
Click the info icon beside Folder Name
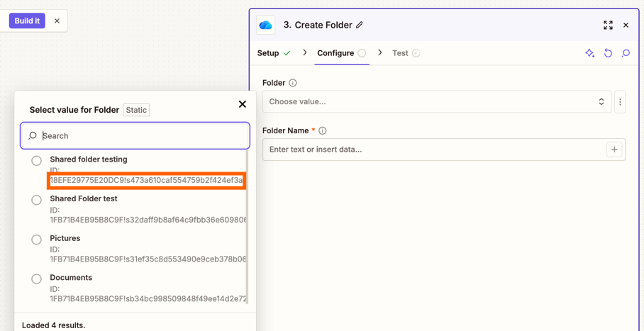click(x=323, y=131)
